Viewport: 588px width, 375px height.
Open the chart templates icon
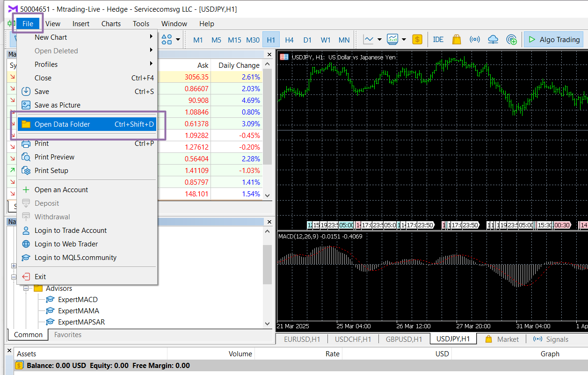392,39
